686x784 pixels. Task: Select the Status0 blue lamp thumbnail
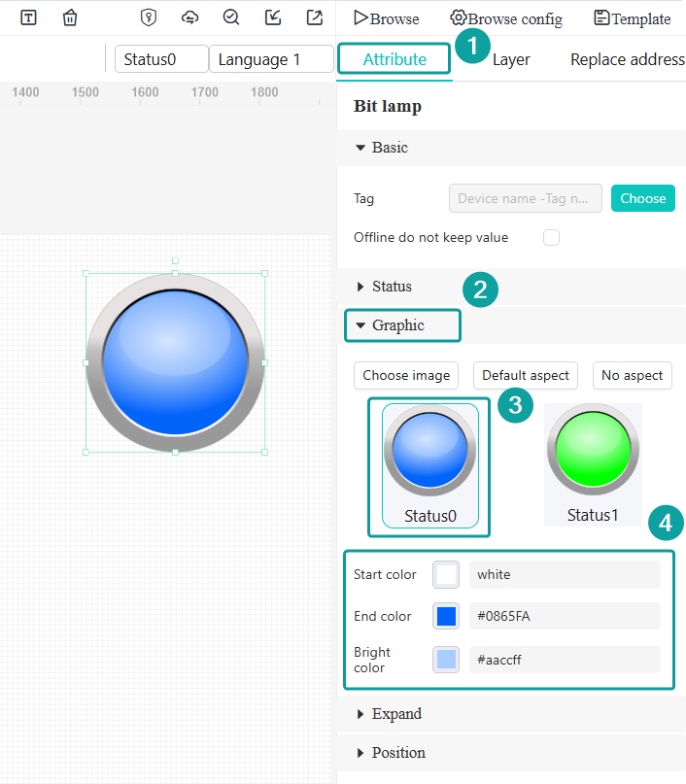(430, 465)
